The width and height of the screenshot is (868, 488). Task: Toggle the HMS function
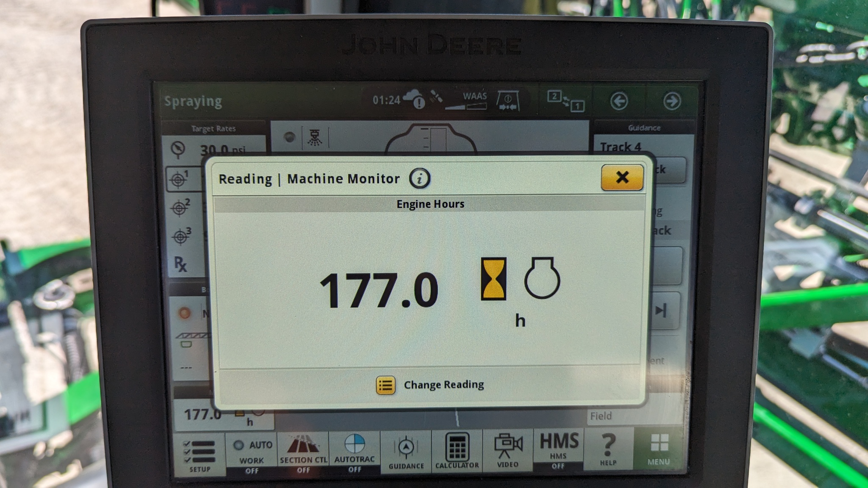coord(558,450)
